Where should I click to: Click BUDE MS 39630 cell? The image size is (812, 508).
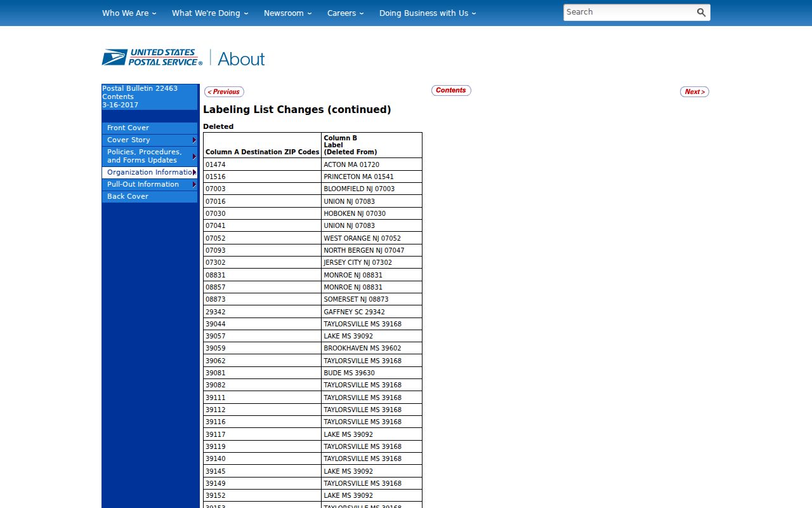point(372,373)
